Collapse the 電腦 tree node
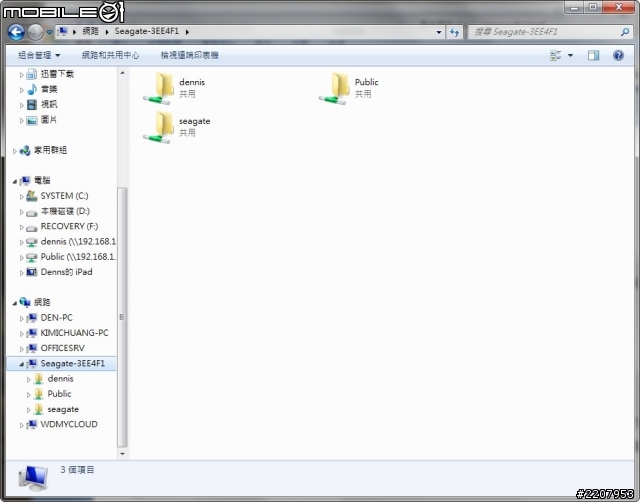 [15, 181]
